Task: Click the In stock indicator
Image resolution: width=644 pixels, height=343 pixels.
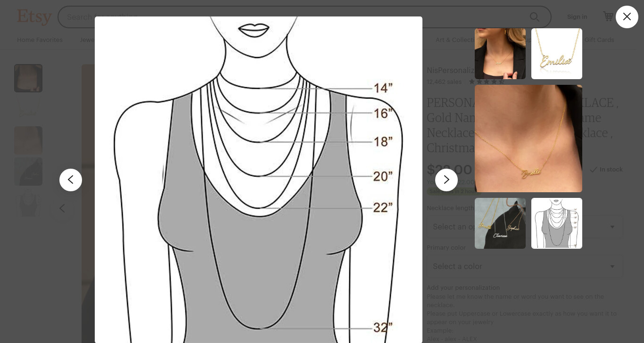Action: pyautogui.click(x=606, y=169)
